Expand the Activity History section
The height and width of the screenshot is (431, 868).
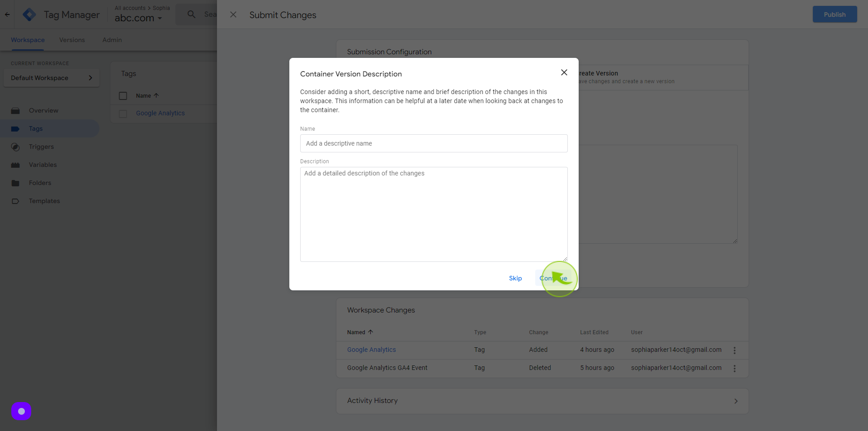(542, 401)
